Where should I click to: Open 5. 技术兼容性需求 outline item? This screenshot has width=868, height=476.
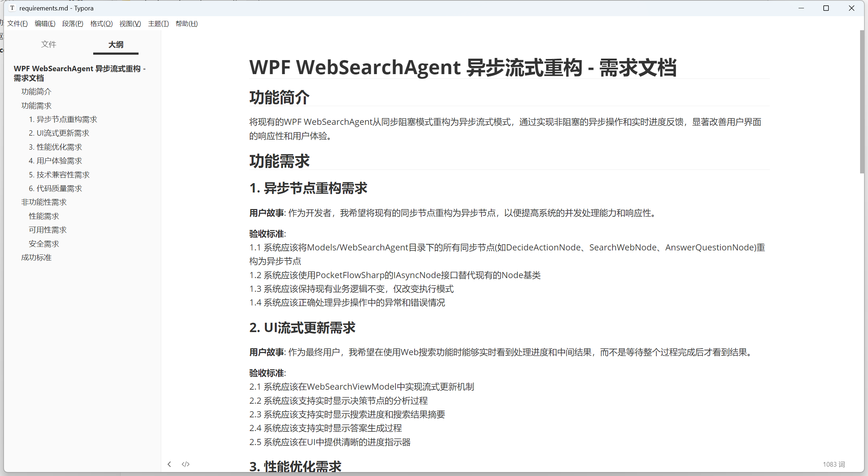click(59, 175)
